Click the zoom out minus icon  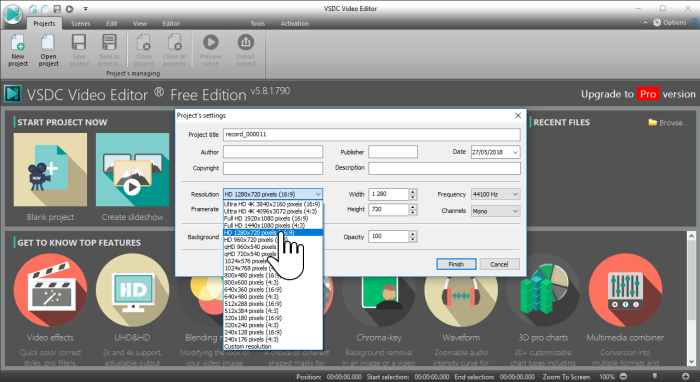[623, 377]
